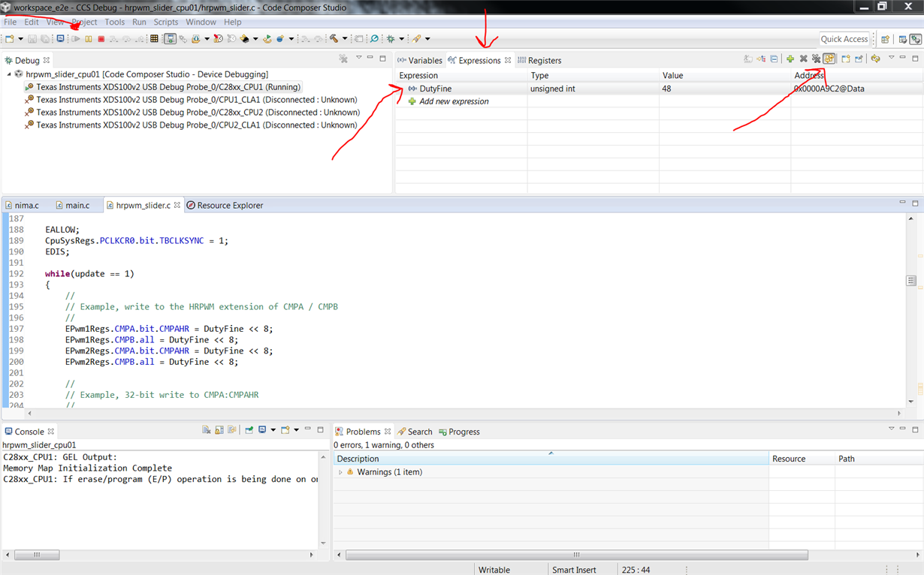Click the greyed Resume play icon in toolbar
Viewport: 924px width, 575px height.
(x=76, y=38)
